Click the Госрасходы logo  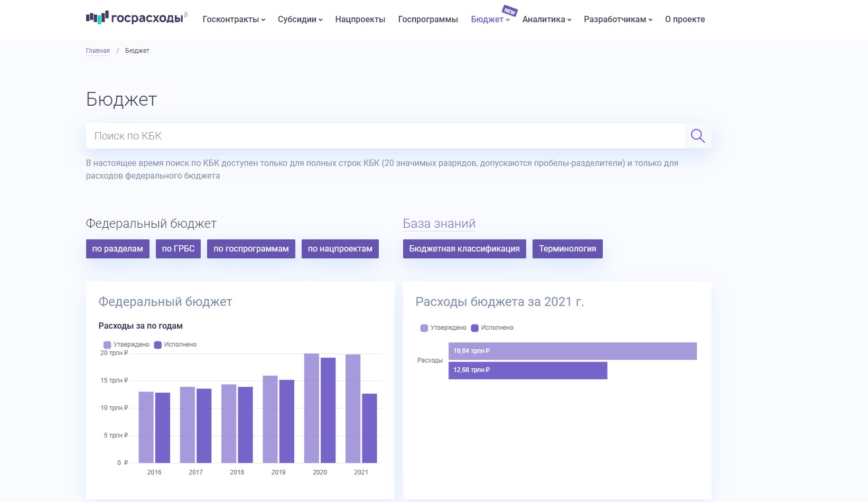coord(136,18)
